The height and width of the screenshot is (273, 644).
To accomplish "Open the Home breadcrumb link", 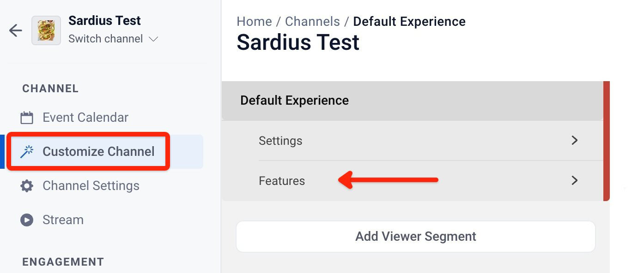I will pos(254,21).
